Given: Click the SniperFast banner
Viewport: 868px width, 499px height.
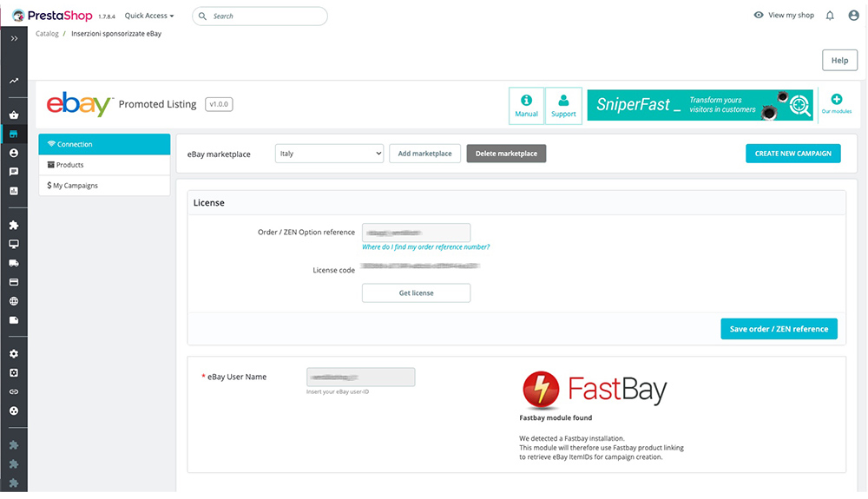Looking at the screenshot, I should (700, 105).
